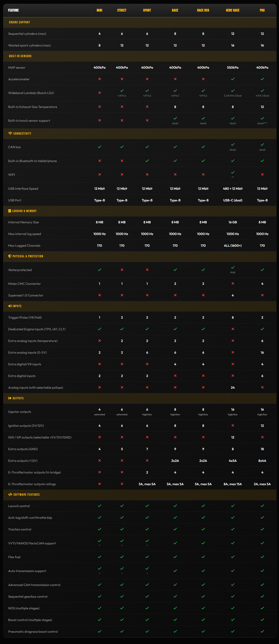The height and width of the screenshot is (644, 279).
Task: Click the wifi icon beside Connectivity heading
Action: pos(10,134)
